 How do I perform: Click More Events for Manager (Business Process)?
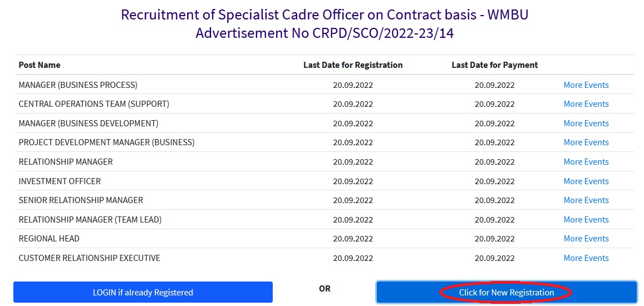586,85
